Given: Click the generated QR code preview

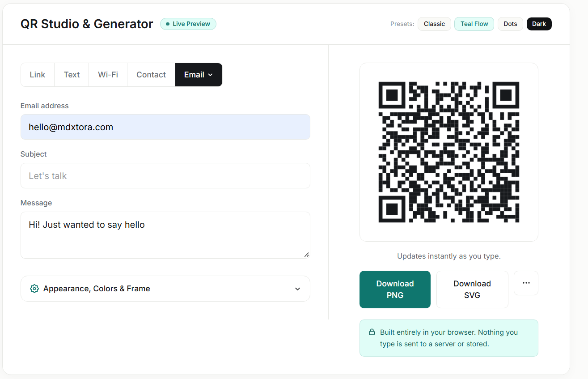Looking at the screenshot, I should [448, 152].
